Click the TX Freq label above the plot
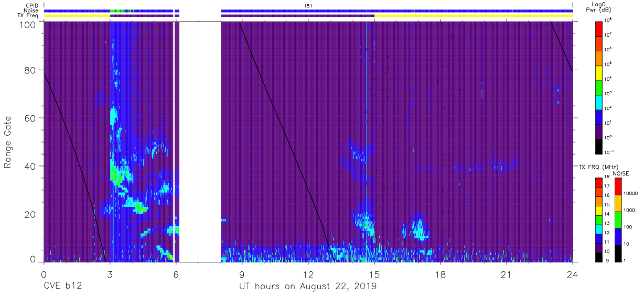 pos(29,16)
